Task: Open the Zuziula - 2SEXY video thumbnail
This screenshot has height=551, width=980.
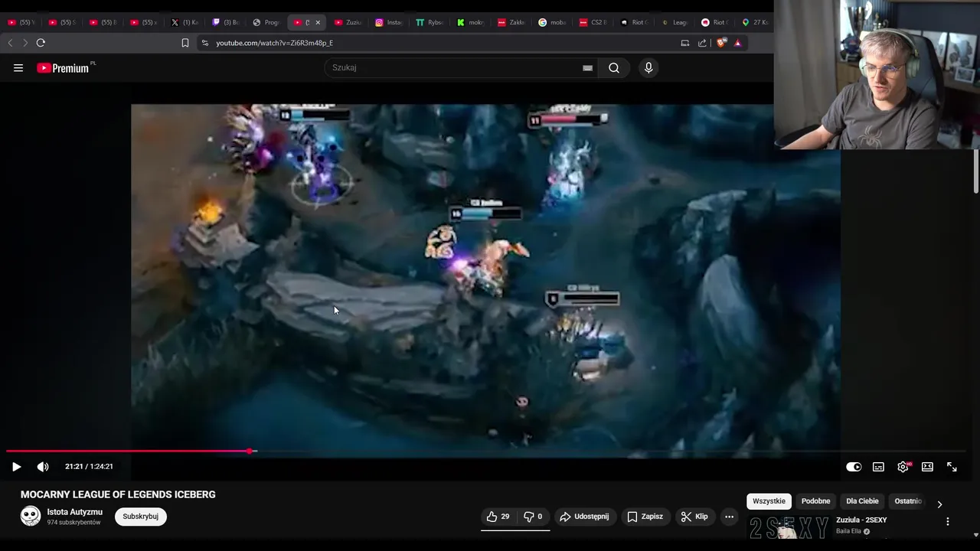Action: tap(789, 528)
